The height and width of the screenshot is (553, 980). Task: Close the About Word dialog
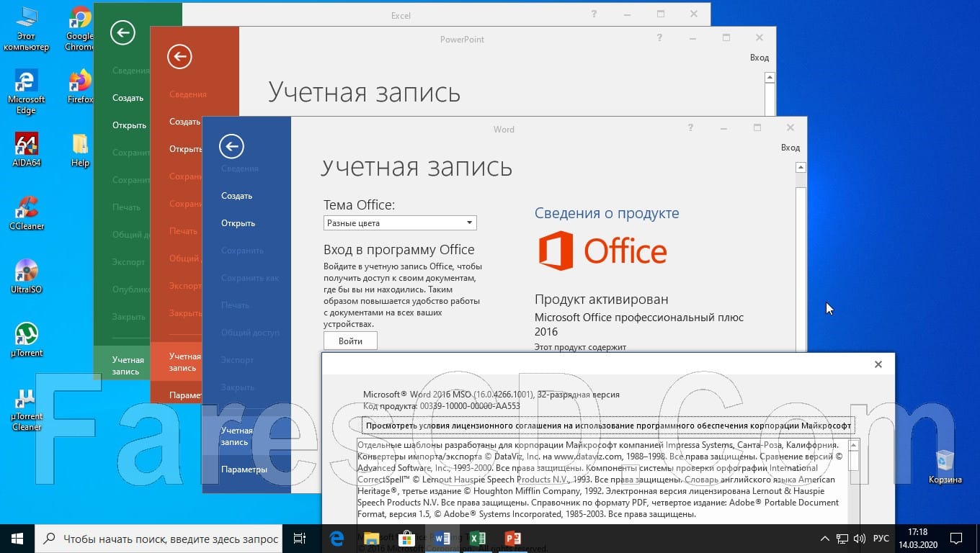878,364
